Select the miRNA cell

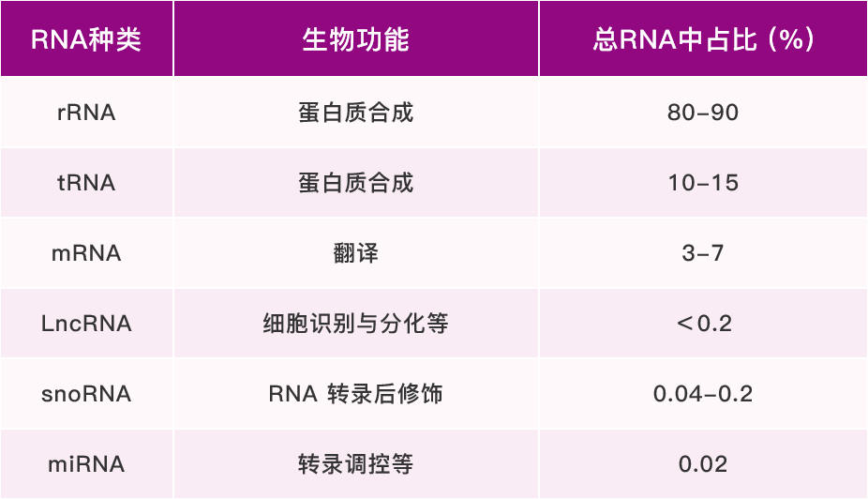pyautogui.click(x=86, y=464)
